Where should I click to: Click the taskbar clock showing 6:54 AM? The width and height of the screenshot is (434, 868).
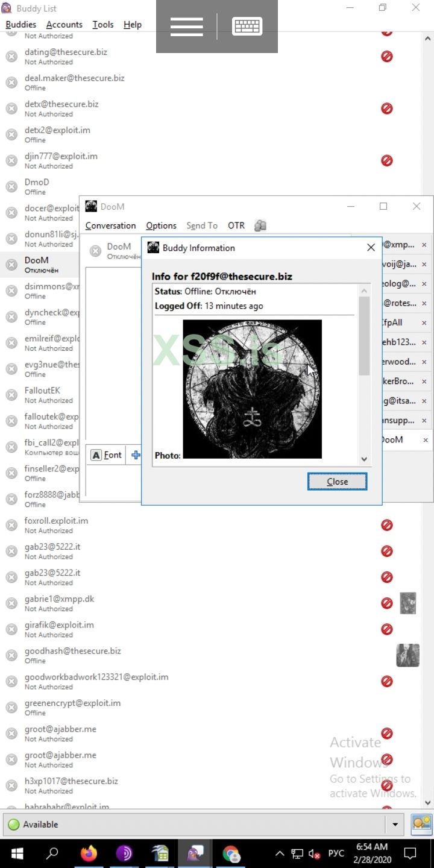point(371,854)
